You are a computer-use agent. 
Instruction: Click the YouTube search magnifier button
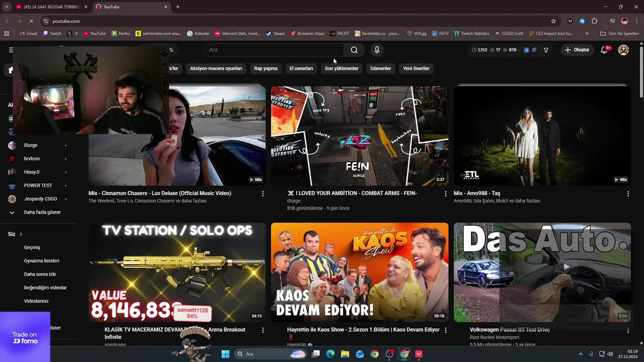[x=354, y=50]
